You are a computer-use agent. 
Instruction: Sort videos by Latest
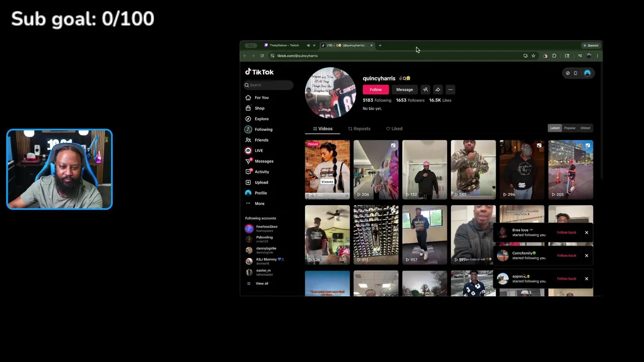click(554, 128)
